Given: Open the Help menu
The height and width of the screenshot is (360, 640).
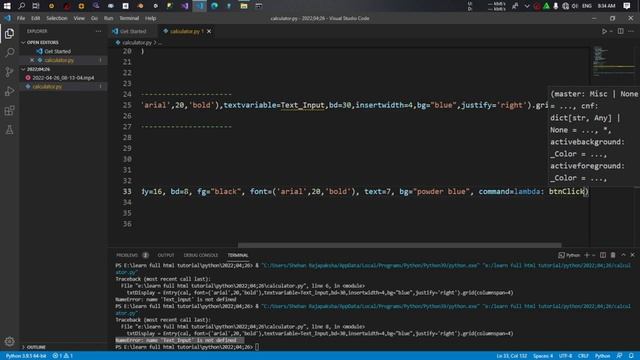Looking at the screenshot, I should (x=151, y=18).
